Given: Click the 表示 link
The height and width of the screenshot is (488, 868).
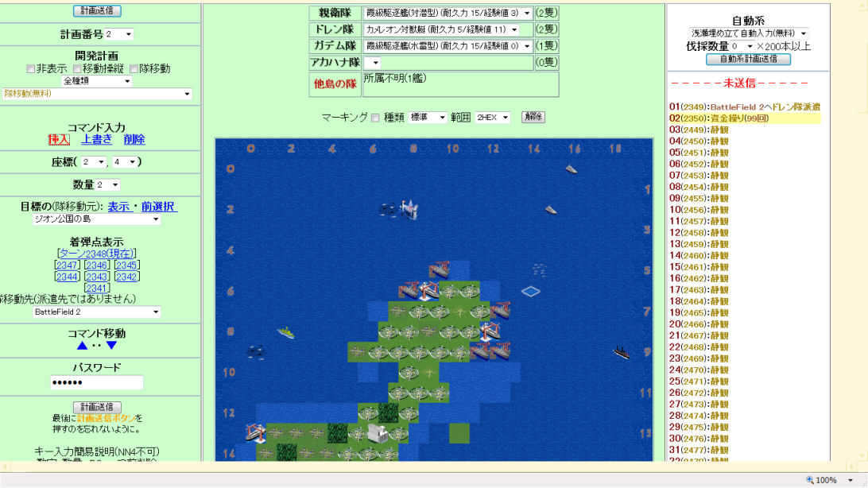Looking at the screenshot, I should (118, 207).
